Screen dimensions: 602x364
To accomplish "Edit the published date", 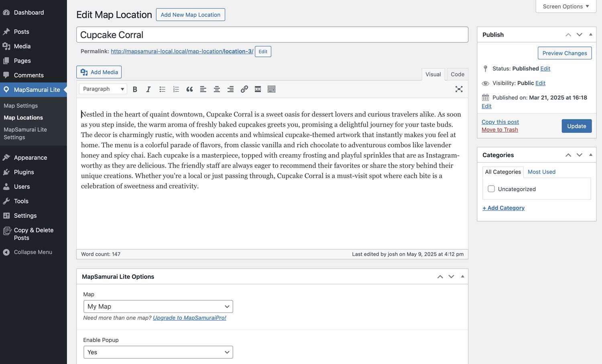I will (x=486, y=106).
